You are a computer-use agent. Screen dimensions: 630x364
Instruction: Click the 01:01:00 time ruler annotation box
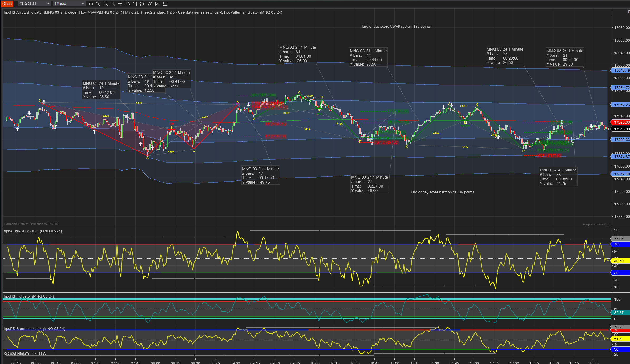(x=297, y=54)
